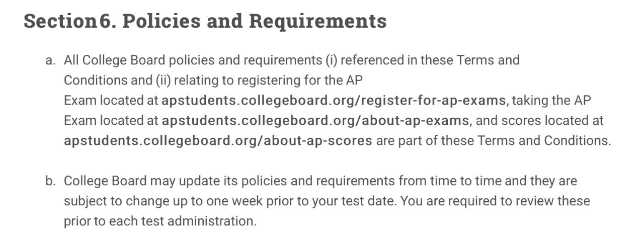
Task: Click the Section 6 heading
Action: (x=205, y=21)
